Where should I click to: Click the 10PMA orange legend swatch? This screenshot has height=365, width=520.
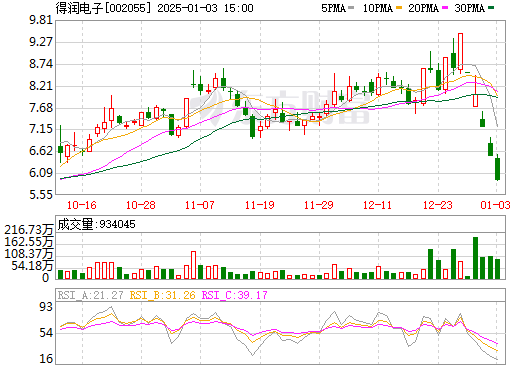(399, 8)
